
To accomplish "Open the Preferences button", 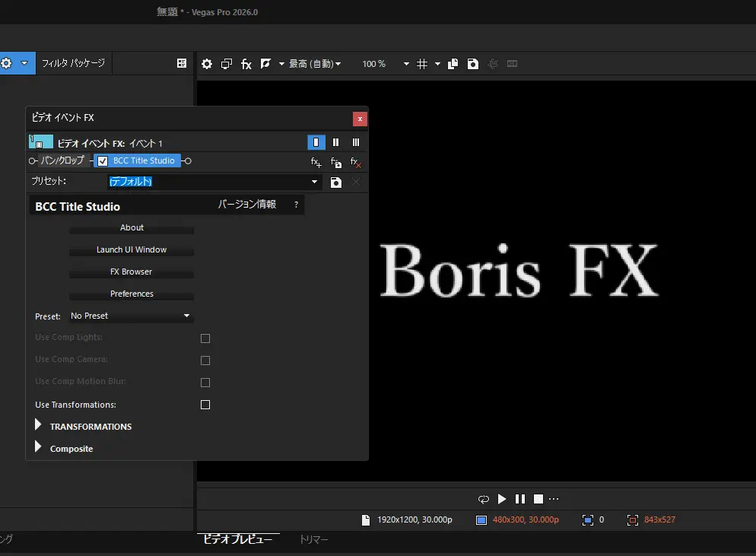I will tap(132, 294).
